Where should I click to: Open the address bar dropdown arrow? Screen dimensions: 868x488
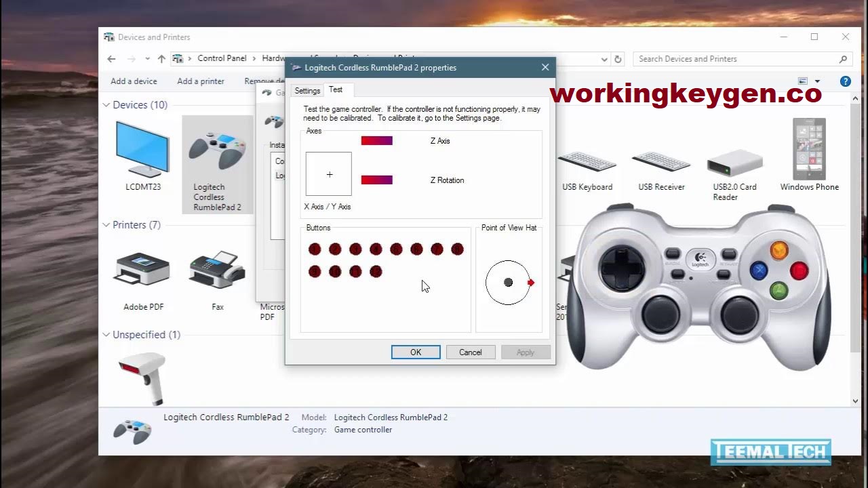click(604, 60)
